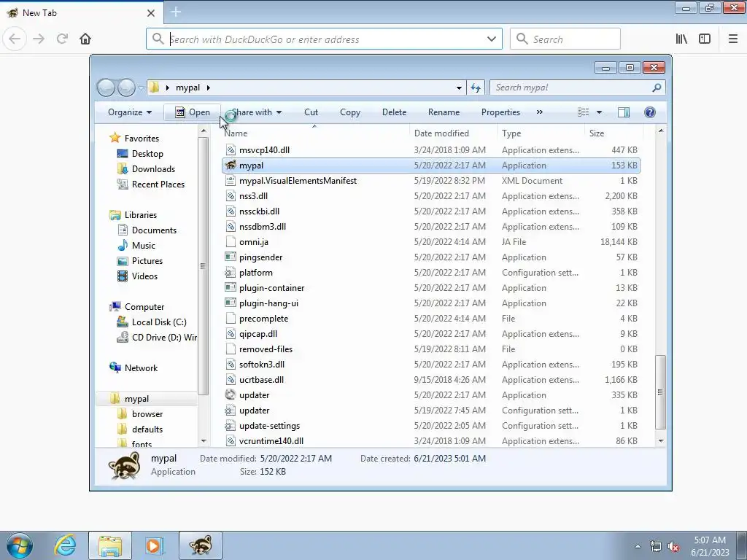
Task: Click the volume muted tray icon
Action: click(x=673, y=547)
